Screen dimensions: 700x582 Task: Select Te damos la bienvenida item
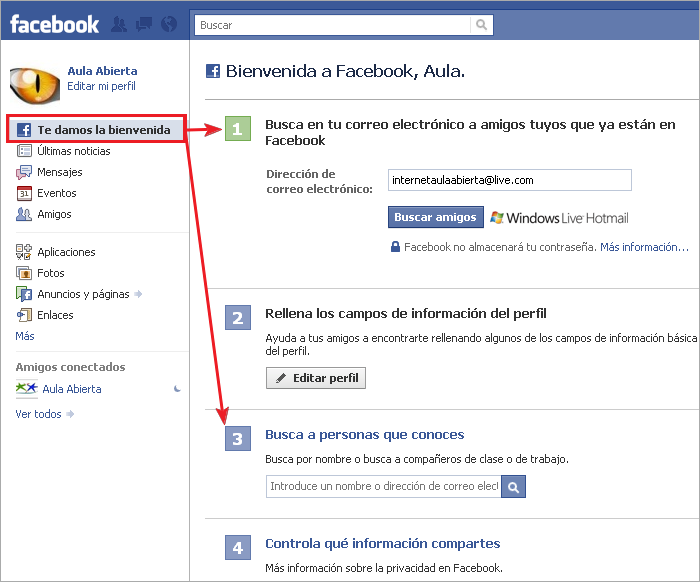(x=96, y=129)
